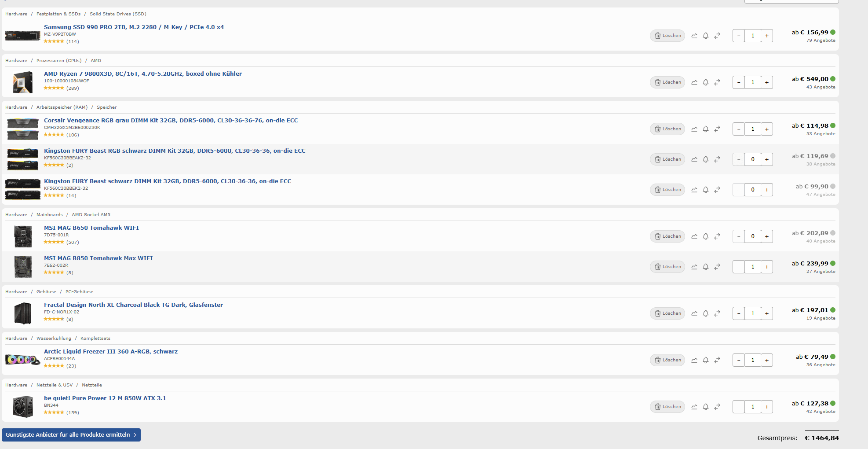Open price chart for be quiet! Pure Power 12 M
868x449 pixels.
click(694, 407)
